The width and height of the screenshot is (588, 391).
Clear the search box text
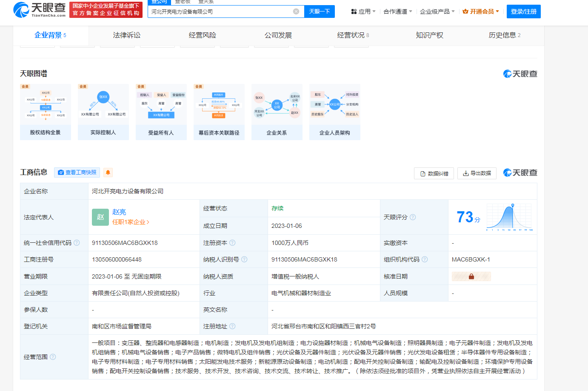pyautogui.click(x=296, y=11)
